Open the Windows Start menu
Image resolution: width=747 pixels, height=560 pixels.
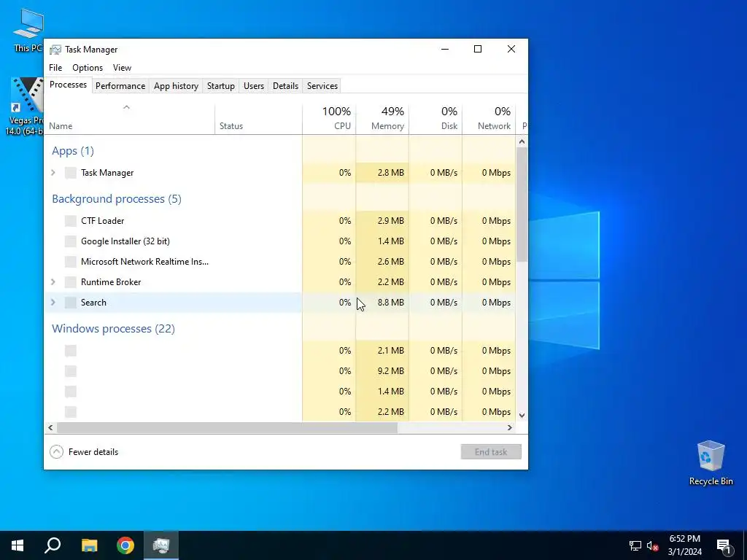click(18, 545)
